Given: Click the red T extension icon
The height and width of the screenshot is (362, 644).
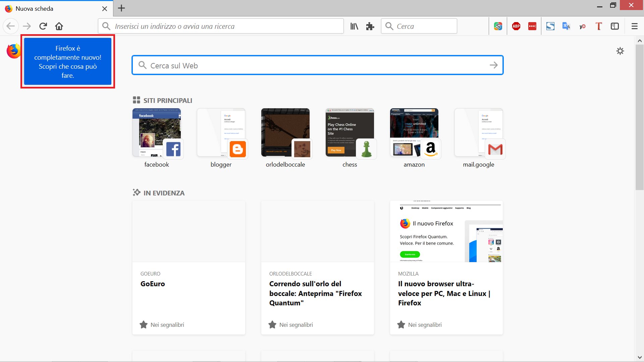Looking at the screenshot, I should click(x=598, y=26).
